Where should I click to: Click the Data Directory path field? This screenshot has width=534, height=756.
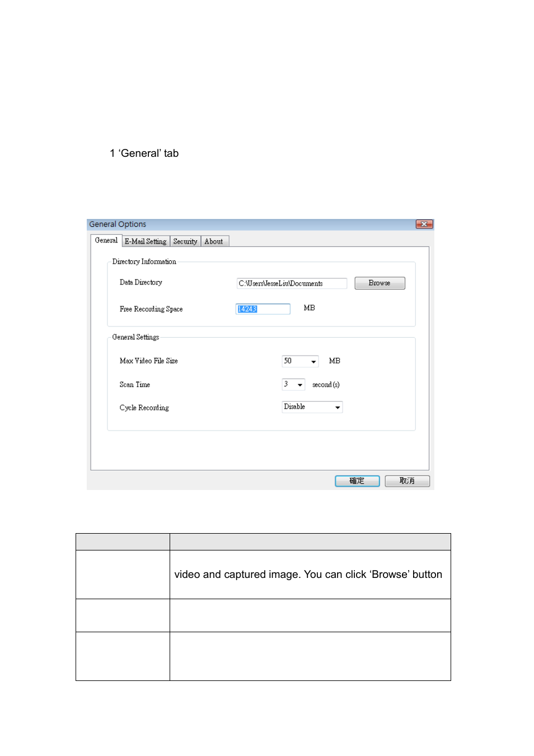[292, 283]
